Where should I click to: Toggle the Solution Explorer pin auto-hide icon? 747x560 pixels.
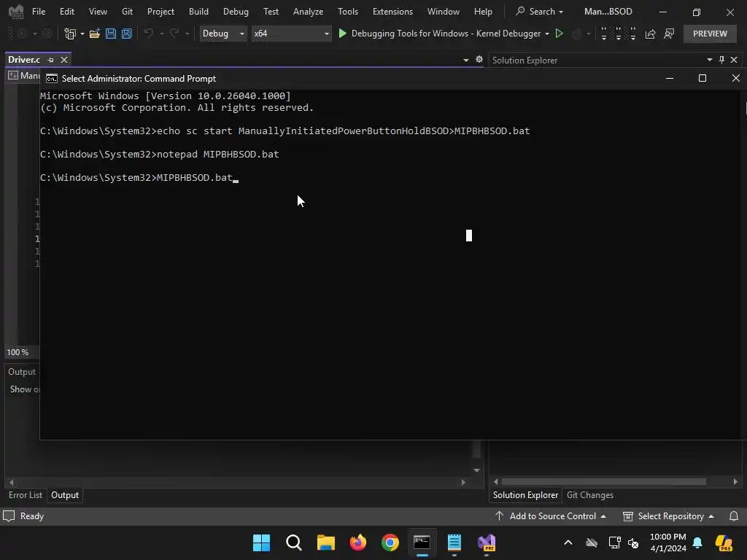pos(721,60)
